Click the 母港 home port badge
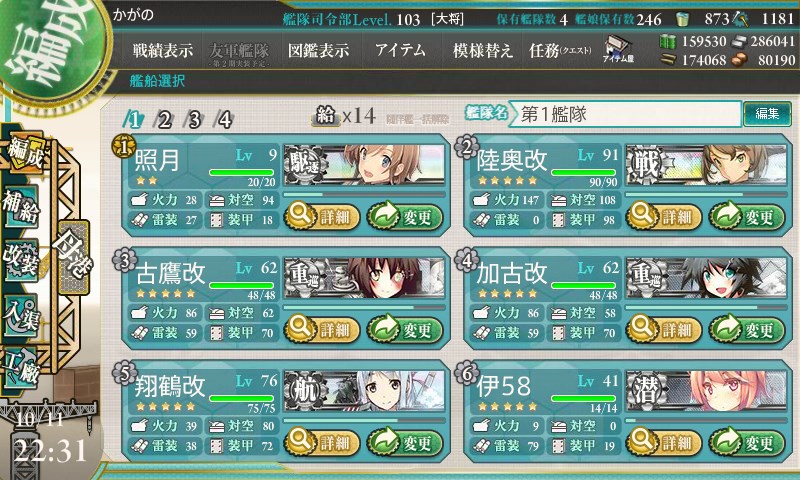Screen dimensions: 800x480 coord(73,257)
